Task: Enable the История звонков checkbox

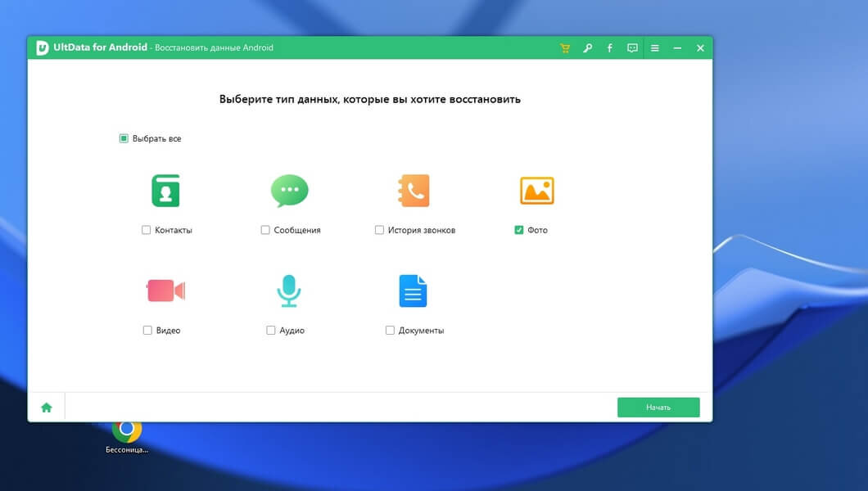Action: (x=379, y=230)
